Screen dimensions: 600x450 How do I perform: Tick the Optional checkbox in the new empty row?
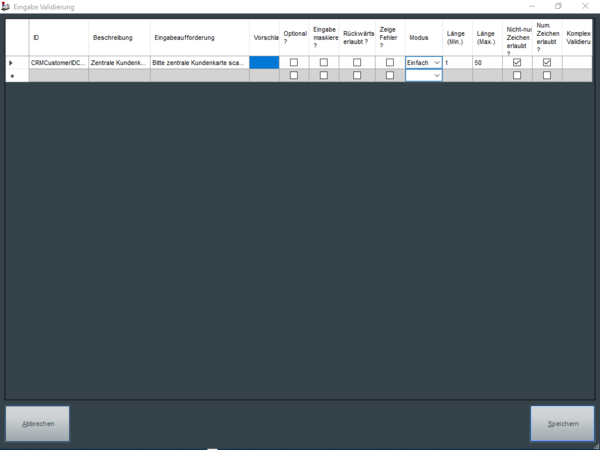point(294,75)
